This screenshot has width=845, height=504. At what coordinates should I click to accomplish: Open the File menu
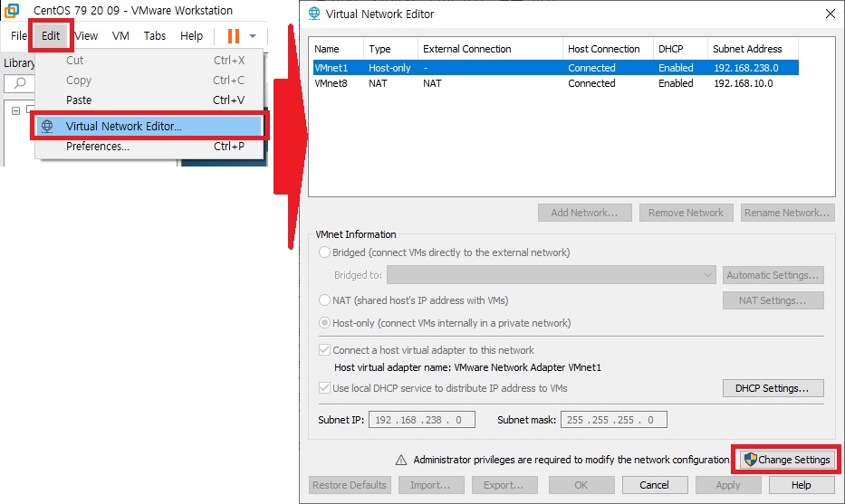click(18, 36)
